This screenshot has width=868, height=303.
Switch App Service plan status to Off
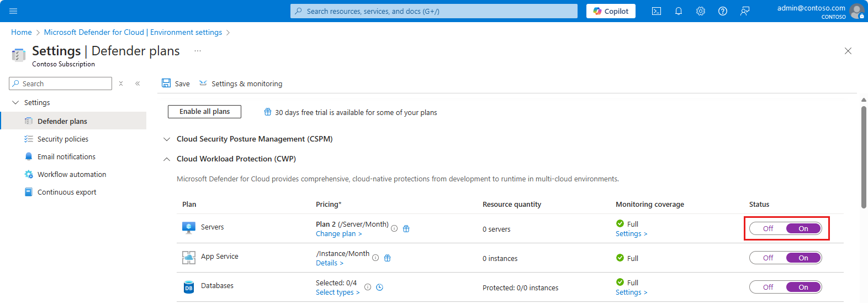[x=768, y=258]
